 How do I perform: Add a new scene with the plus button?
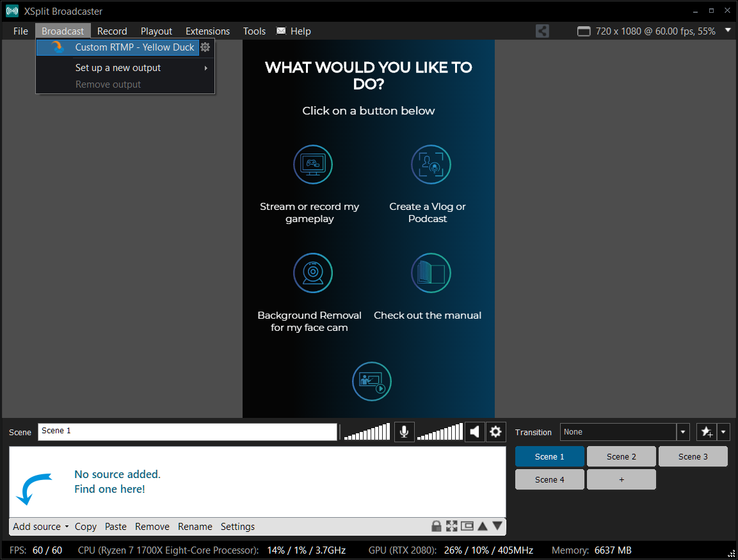click(622, 479)
